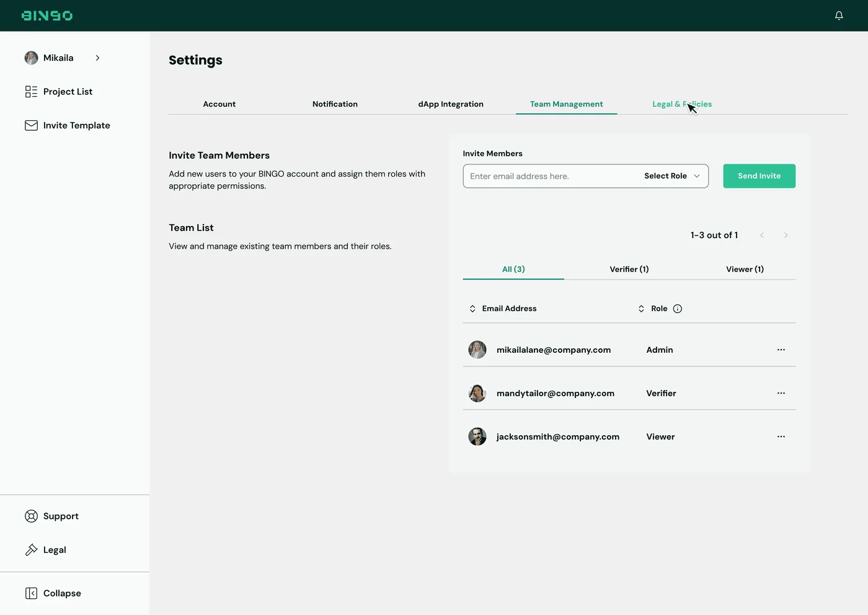The image size is (868, 615).
Task: Select the Team Management tab
Action: (x=566, y=104)
